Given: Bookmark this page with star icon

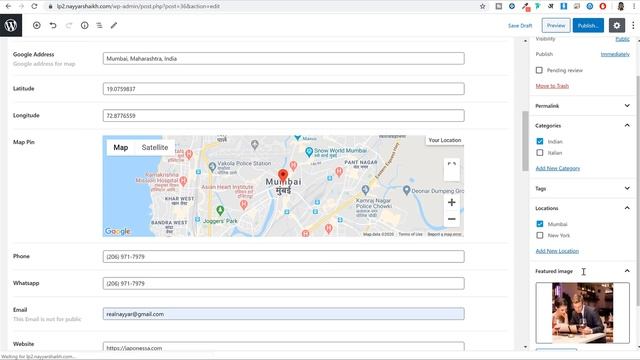Looking at the screenshot, I should coord(483,6).
